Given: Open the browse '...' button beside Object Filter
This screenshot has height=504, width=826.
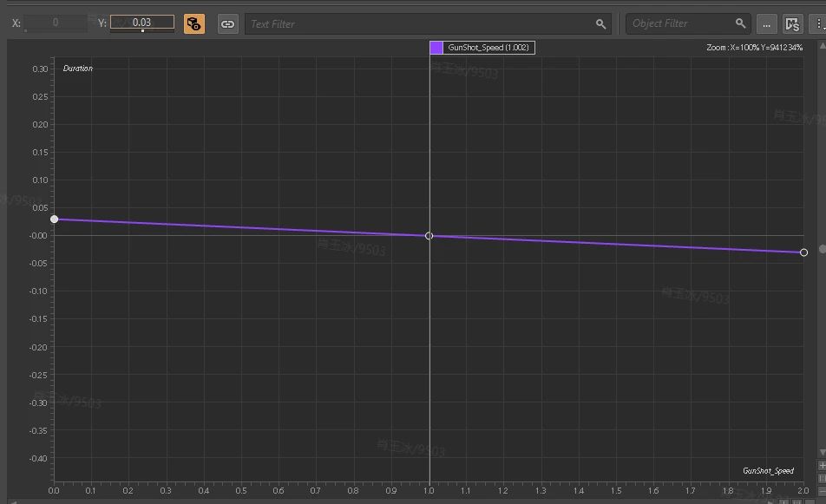Looking at the screenshot, I should tap(766, 23).
